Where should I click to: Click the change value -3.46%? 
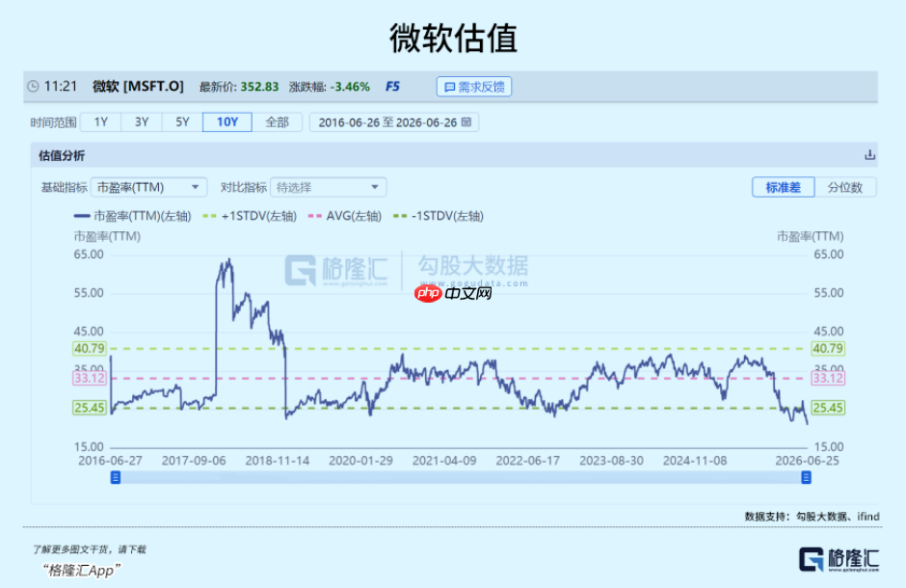pyautogui.click(x=350, y=87)
